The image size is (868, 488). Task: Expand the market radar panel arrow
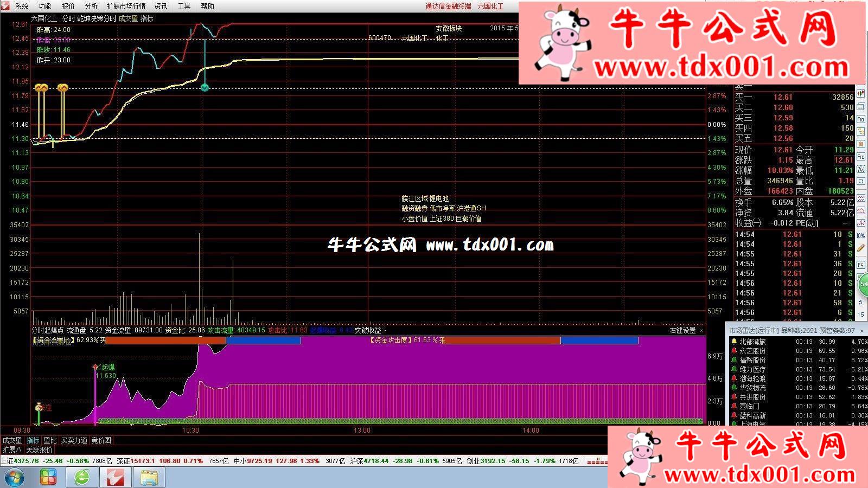pyautogui.click(x=862, y=330)
